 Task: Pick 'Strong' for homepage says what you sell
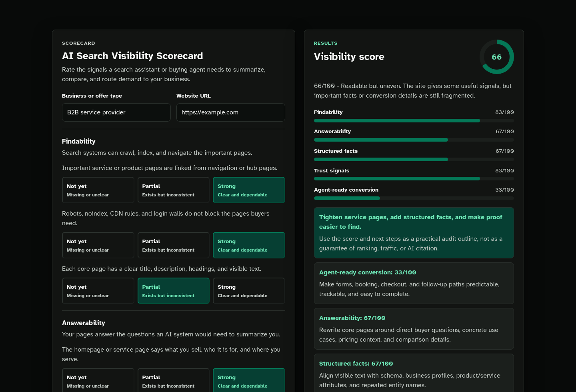[x=249, y=380]
